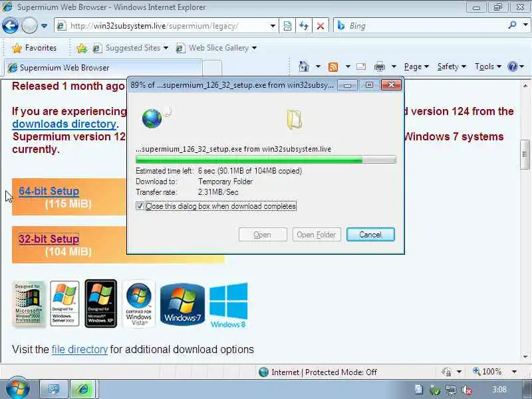
Task: Expand the Home button dropdown arrow
Action: (x=318, y=66)
